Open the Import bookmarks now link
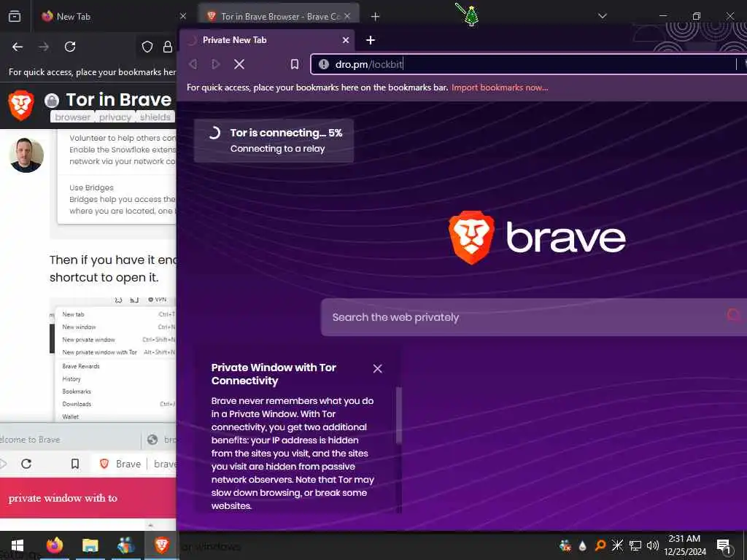Image resolution: width=747 pixels, height=560 pixels. pos(499,87)
